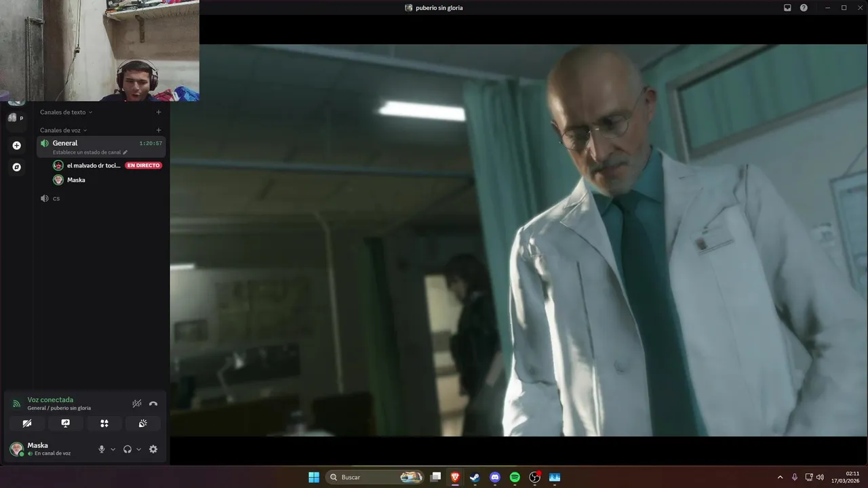Image resolution: width=868 pixels, height=488 pixels.
Task: Turn on camera in Discord voice panel
Action: (x=27, y=423)
